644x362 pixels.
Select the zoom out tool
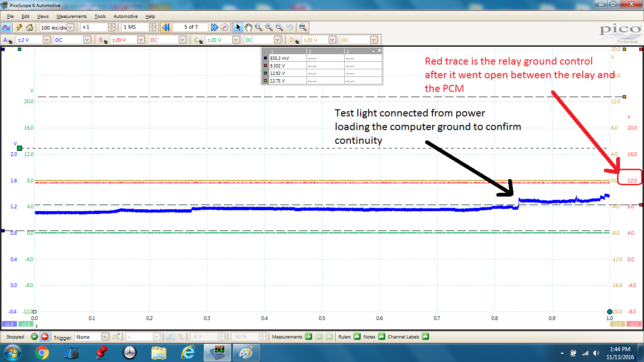(x=280, y=27)
